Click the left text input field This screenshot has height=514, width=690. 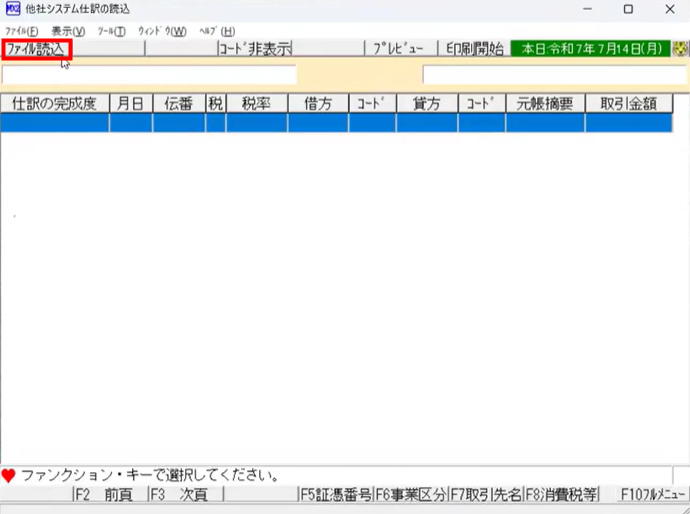click(x=150, y=75)
